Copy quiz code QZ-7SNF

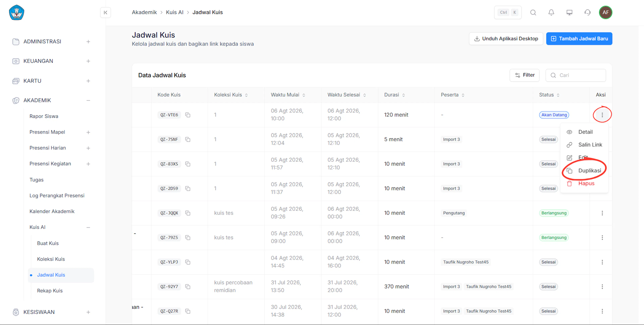[x=188, y=139]
